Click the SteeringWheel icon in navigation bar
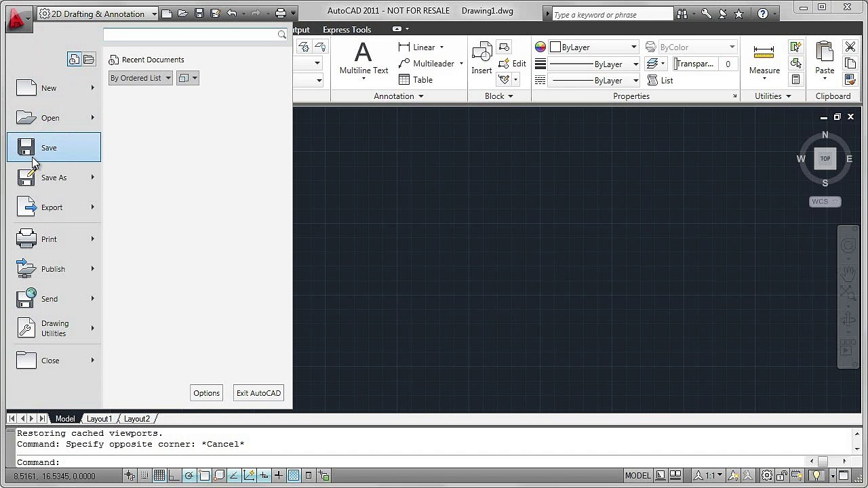 848,246
